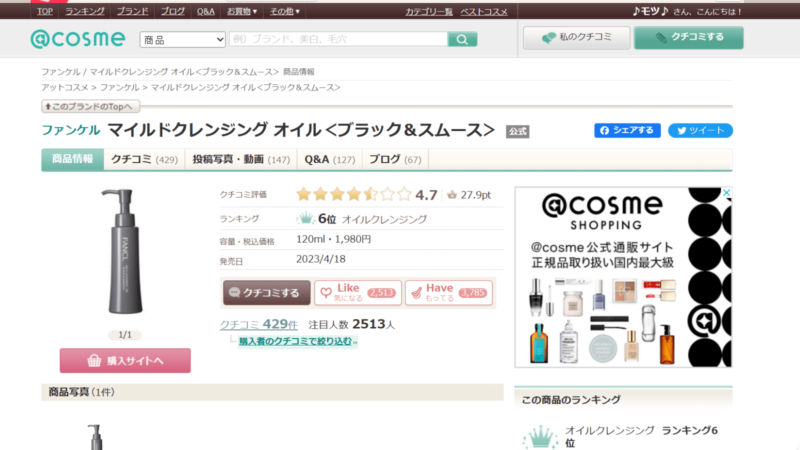The image size is (800, 450).
Task: Open オイルクレンジング ranking category link
Action: [x=384, y=219]
